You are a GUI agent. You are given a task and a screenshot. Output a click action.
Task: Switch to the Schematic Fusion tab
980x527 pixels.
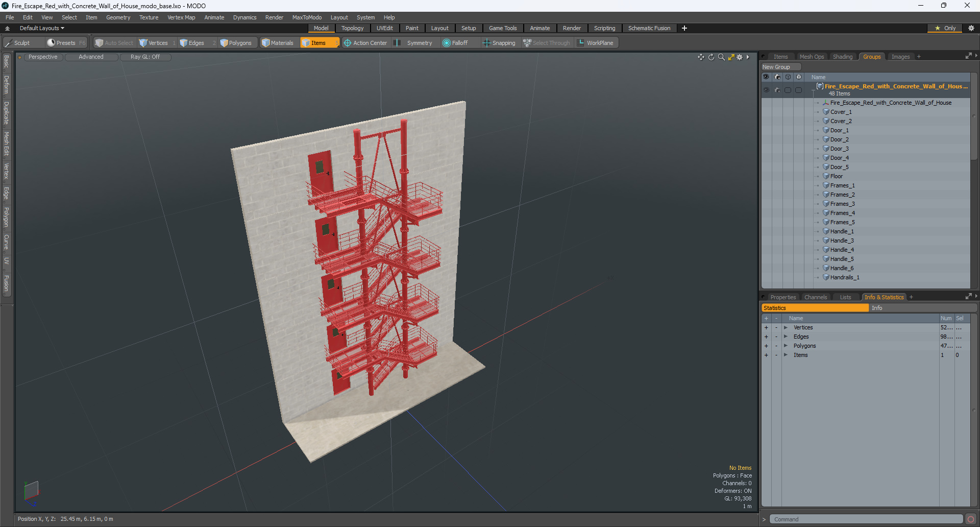649,28
